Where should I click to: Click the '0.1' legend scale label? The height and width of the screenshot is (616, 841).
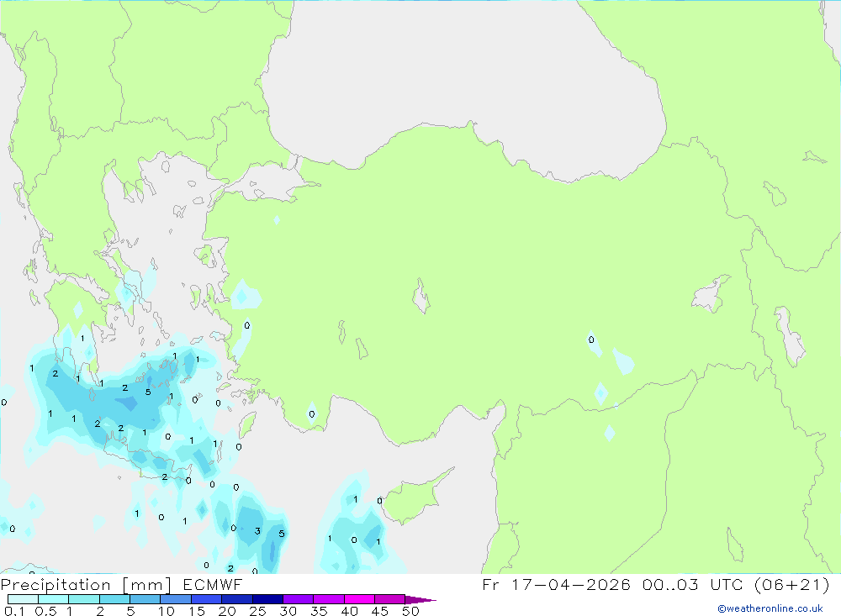coord(14,611)
